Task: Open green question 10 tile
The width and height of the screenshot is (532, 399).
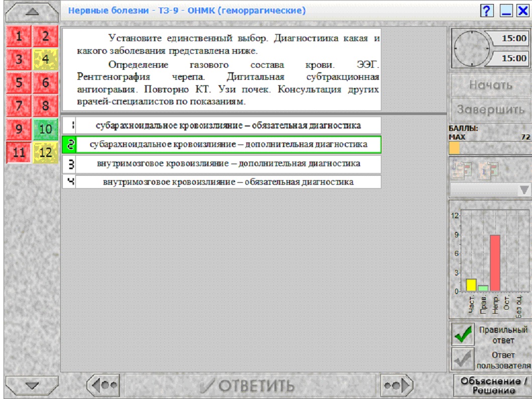Action: coord(46,129)
